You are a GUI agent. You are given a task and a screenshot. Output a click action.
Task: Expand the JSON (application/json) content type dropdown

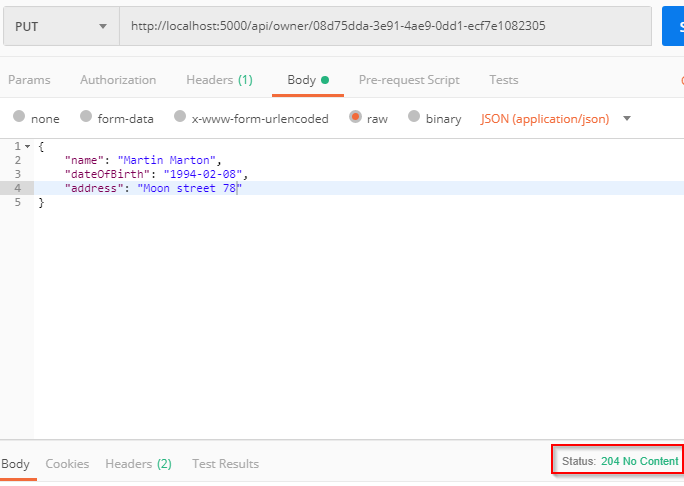[556, 118]
